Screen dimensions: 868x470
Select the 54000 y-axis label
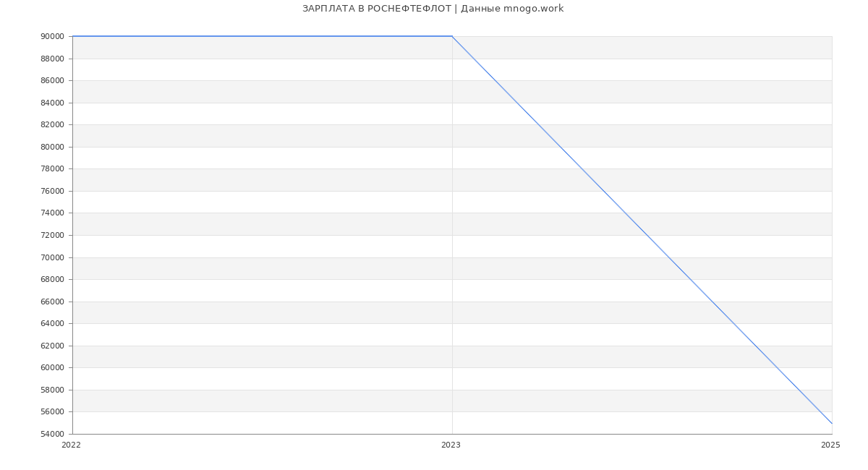tap(53, 434)
